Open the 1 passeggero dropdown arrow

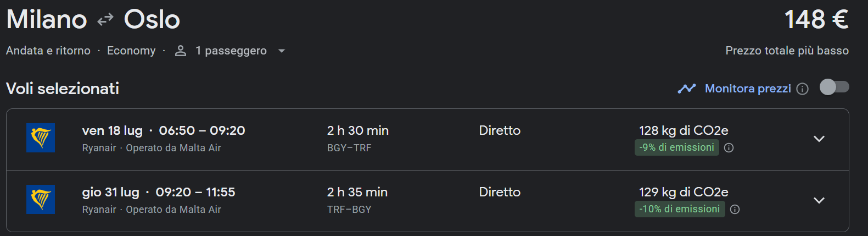coord(282,51)
